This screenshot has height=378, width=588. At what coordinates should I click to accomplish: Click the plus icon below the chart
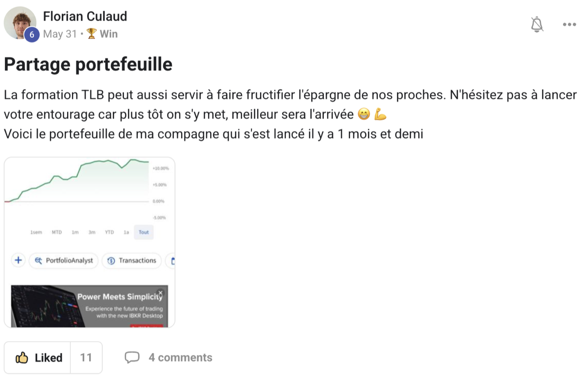click(x=18, y=260)
